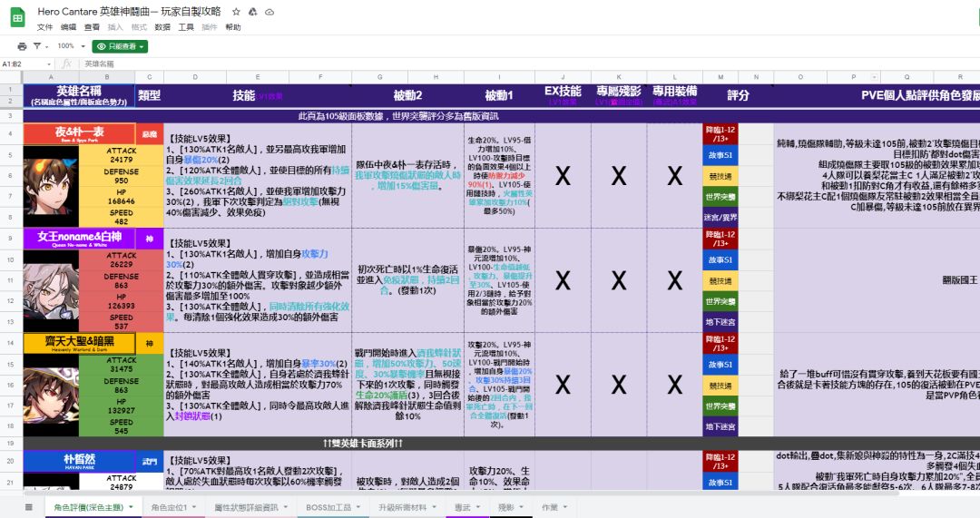Open the 文件 menu

[x=45, y=27]
